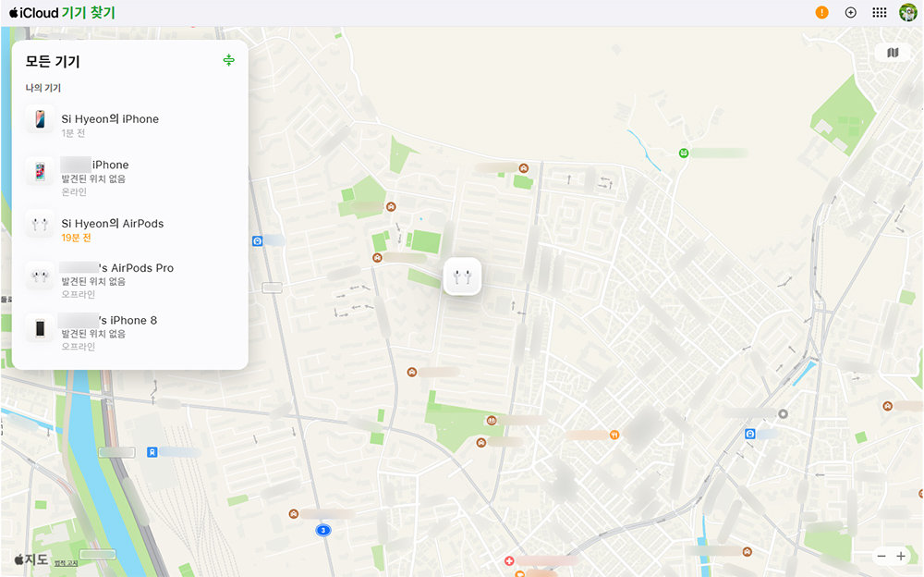Click the AirPods marker on the map
This screenshot has width=924, height=577.
(462, 276)
